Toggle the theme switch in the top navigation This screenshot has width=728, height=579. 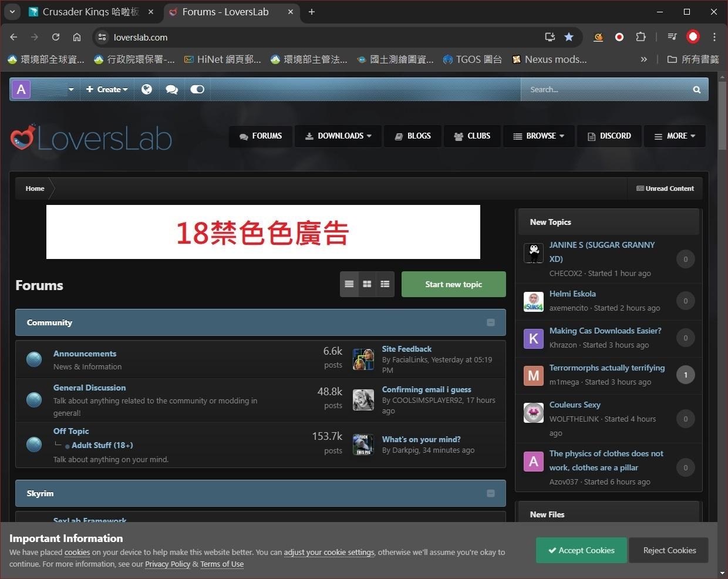pyautogui.click(x=197, y=89)
